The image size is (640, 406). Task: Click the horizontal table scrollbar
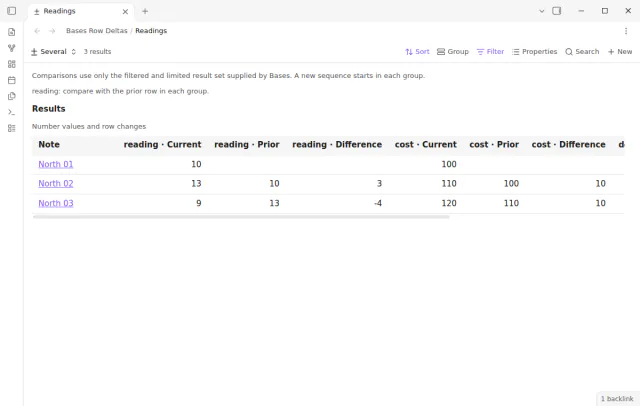pyautogui.click(x=241, y=217)
